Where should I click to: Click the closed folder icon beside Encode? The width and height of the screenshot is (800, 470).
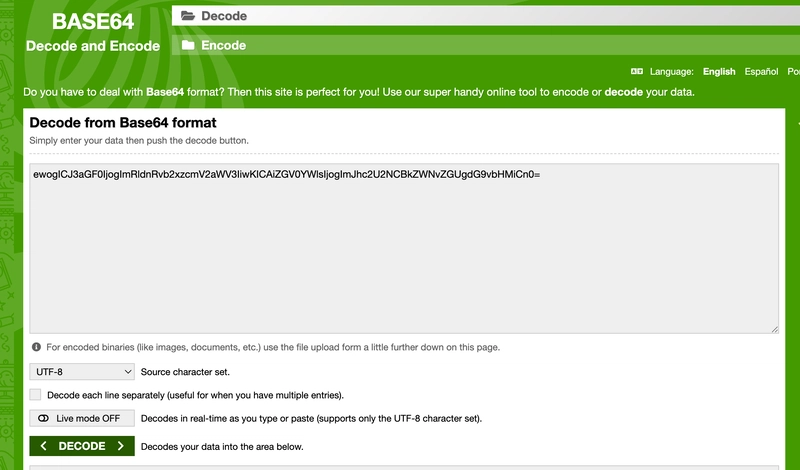tap(188, 45)
